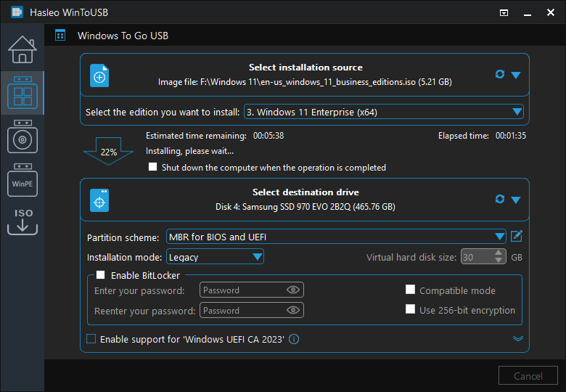Open the WinPE USB creator sidebar icon
566x392 pixels.
(x=22, y=180)
